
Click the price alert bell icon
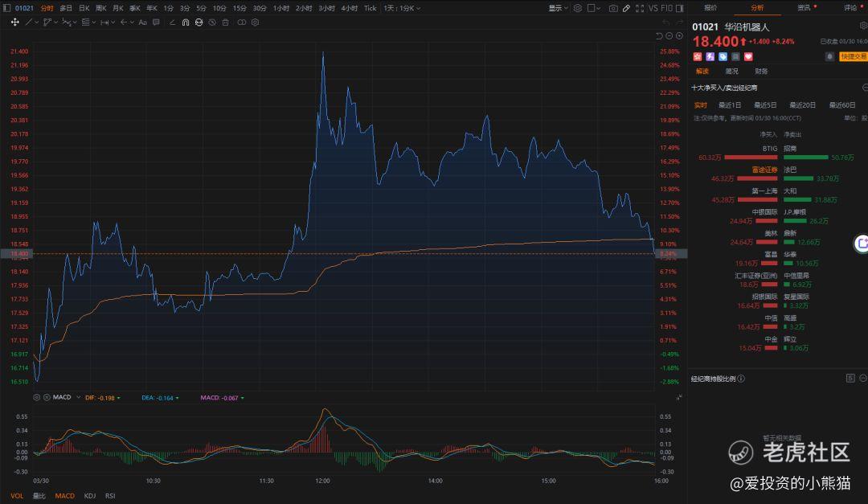(829, 56)
